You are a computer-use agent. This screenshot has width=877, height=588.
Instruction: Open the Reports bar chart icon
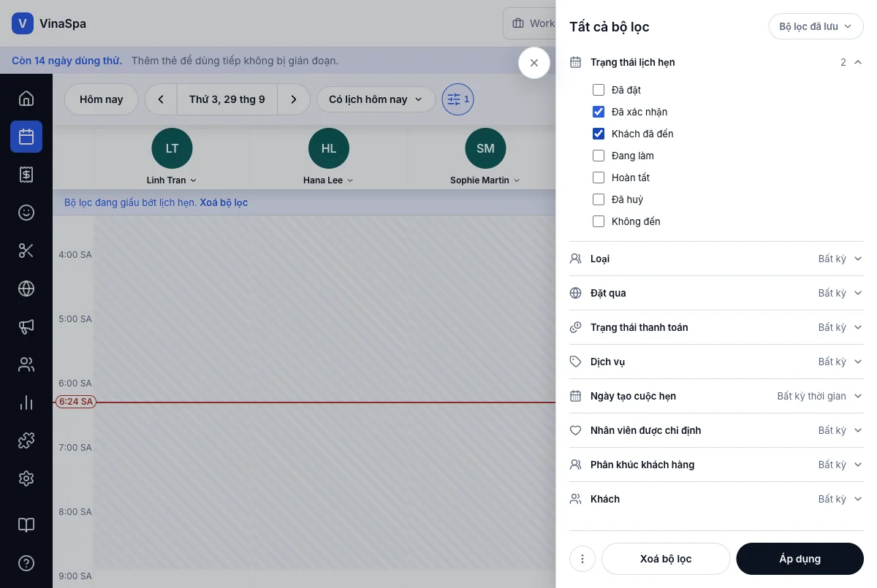[x=26, y=402]
